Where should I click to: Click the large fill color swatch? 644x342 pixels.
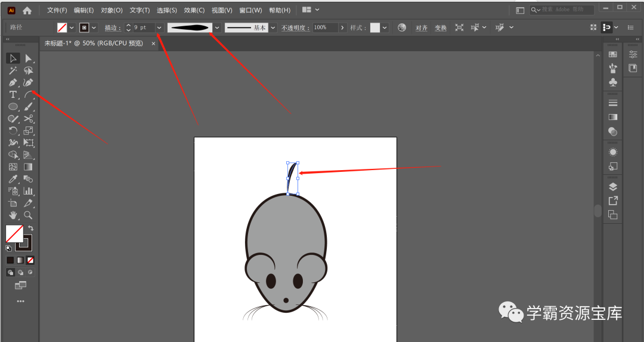pos(14,233)
